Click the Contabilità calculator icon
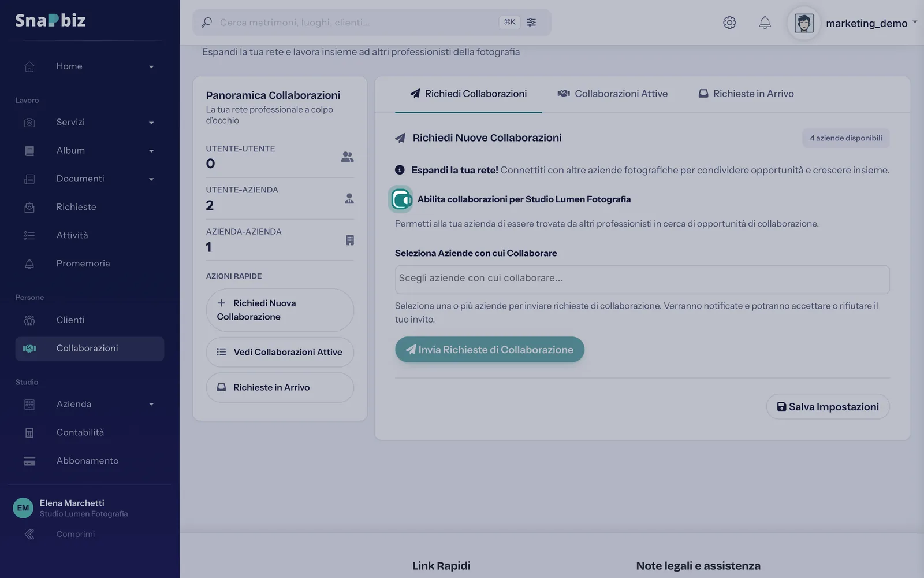 [29, 432]
